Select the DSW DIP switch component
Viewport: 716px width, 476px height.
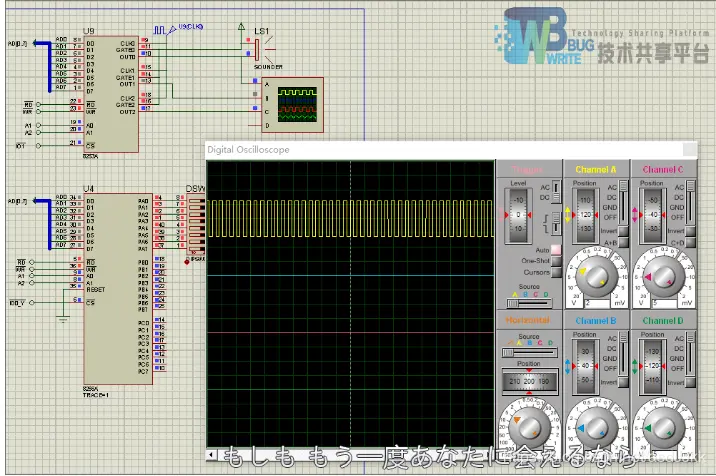click(196, 224)
